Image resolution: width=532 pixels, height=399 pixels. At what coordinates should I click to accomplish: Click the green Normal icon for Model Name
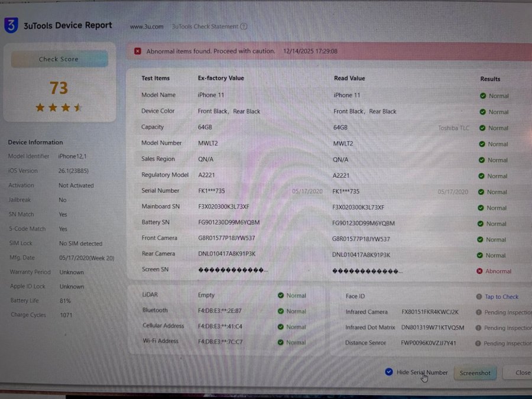(483, 96)
